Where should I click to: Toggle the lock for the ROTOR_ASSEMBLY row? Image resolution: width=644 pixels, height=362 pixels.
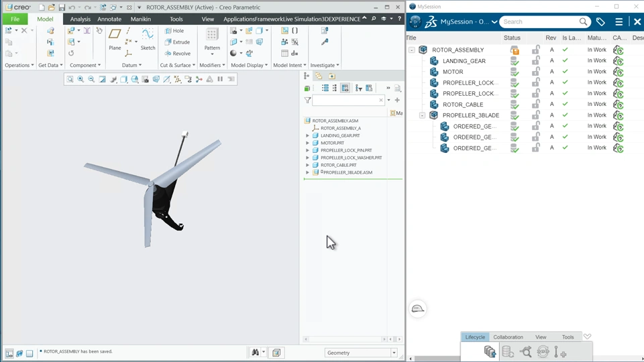(535, 50)
